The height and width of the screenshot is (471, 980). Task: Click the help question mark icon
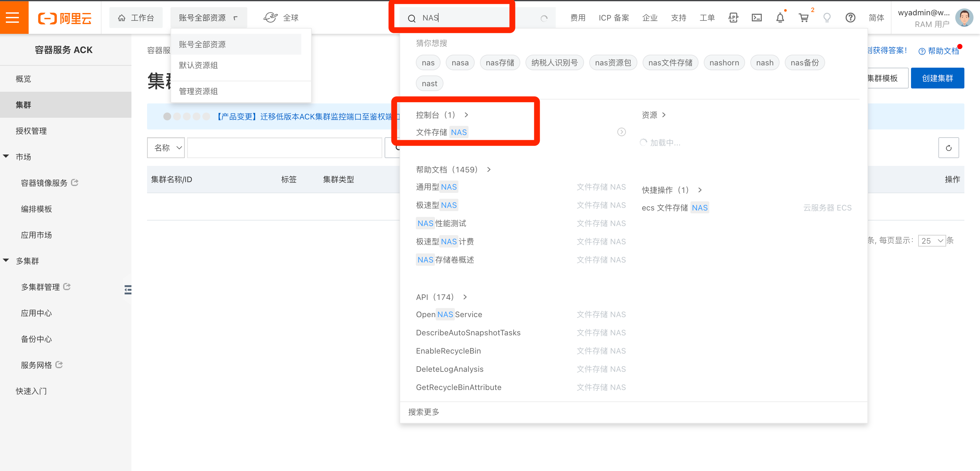[x=850, y=18]
